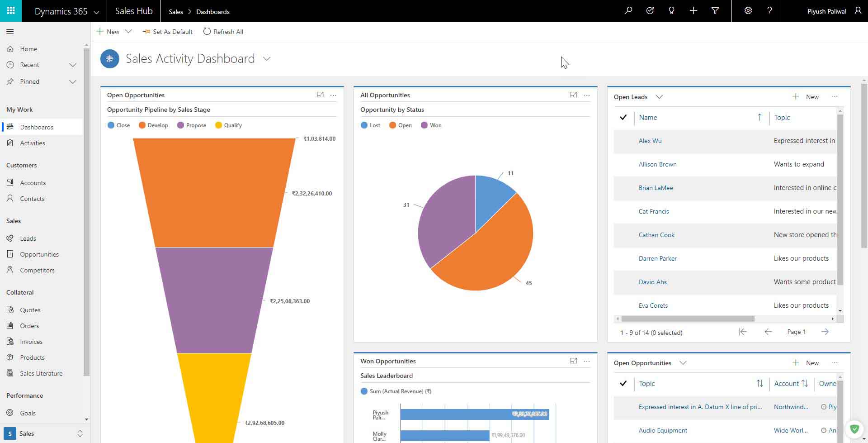
Task: Toggle select-all checkmark in Open Opportunities grid
Action: (x=623, y=383)
